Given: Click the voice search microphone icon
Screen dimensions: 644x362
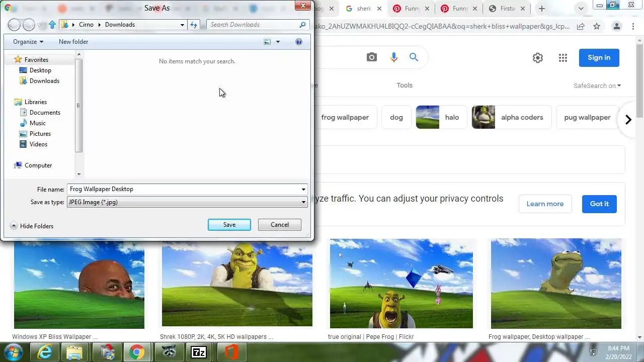Looking at the screenshot, I should tap(394, 57).
